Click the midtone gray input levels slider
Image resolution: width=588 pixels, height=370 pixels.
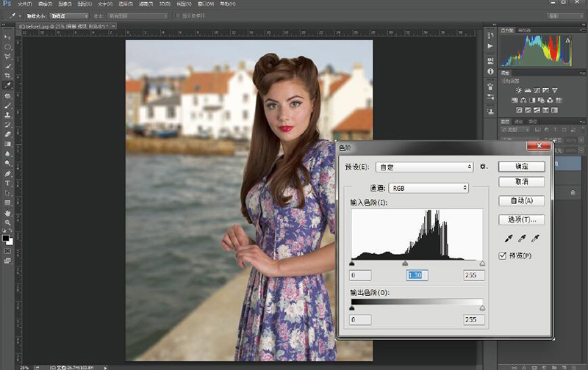[x=405, y=263]
